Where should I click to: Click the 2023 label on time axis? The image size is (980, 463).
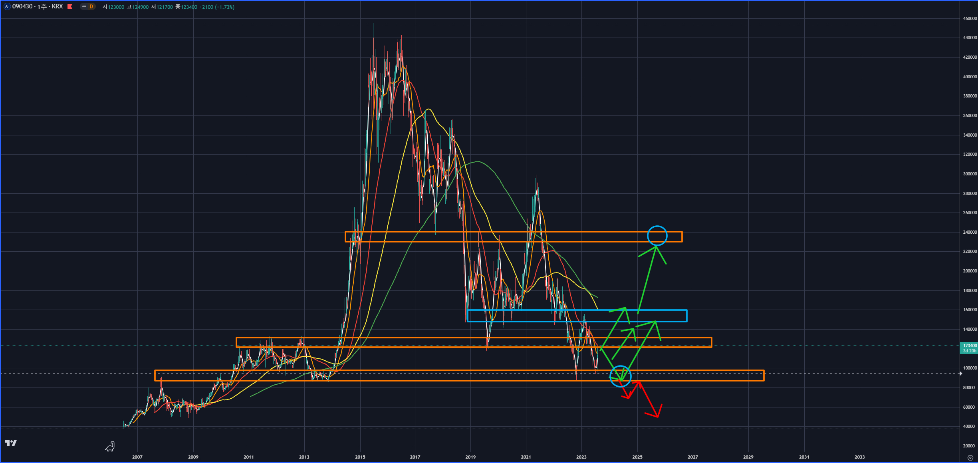581,457
